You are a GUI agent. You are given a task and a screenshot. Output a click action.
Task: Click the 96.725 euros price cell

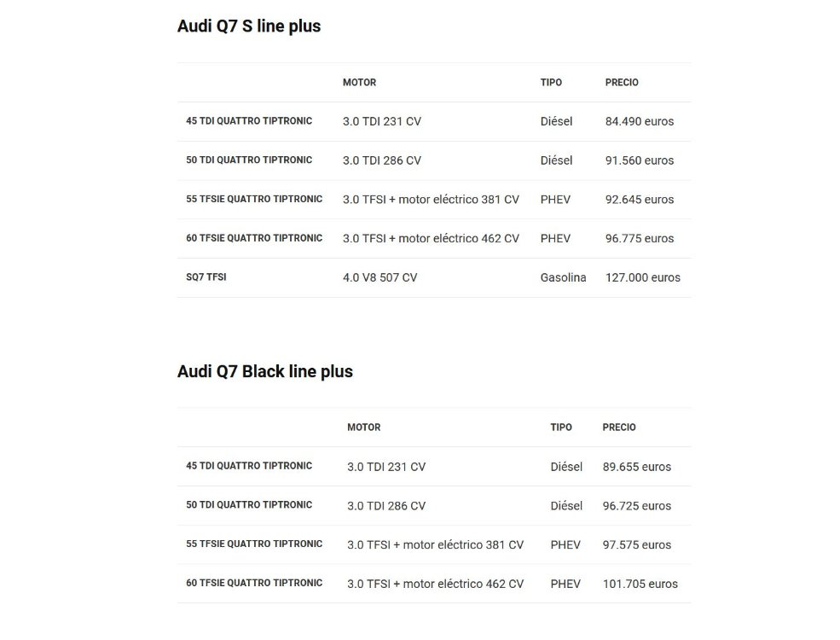(x=637, y=506)
